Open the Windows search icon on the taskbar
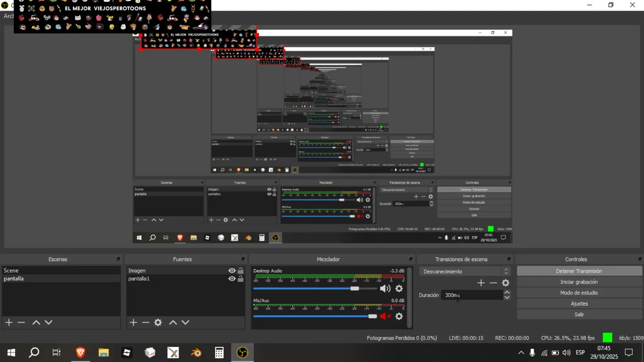 pos(34,352)
